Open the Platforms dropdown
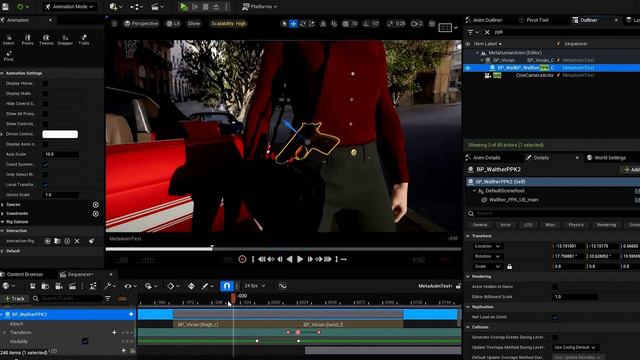Viewport: 640px width, 360px height. point(260,7)
